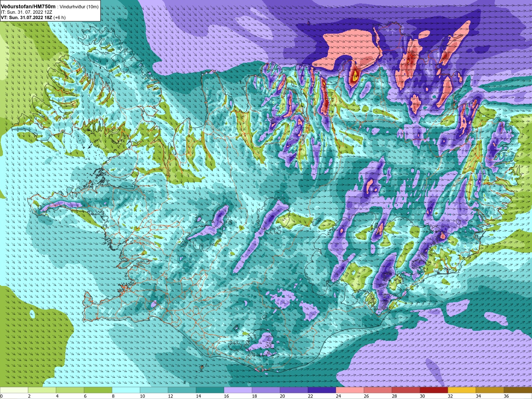The image size is (532, 399).
Task: Click the legend tick label '18'
Action: (254, 396)
